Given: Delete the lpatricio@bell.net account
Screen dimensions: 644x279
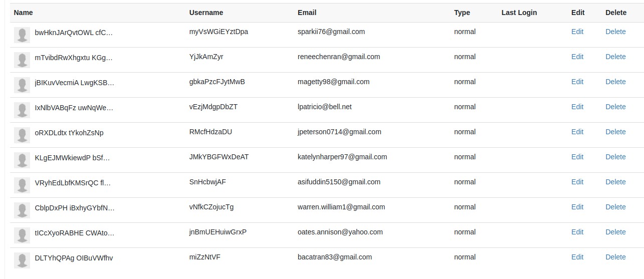Looking at the screenshot, I should pyautogui.click(x=615, y=107).
